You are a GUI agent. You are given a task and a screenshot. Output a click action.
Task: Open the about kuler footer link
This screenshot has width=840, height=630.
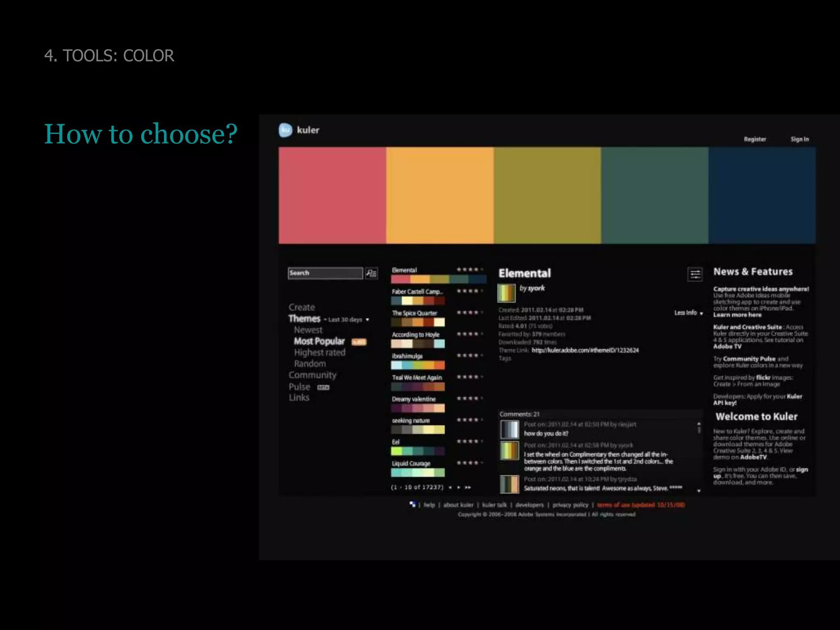click(x=458, y=505)
